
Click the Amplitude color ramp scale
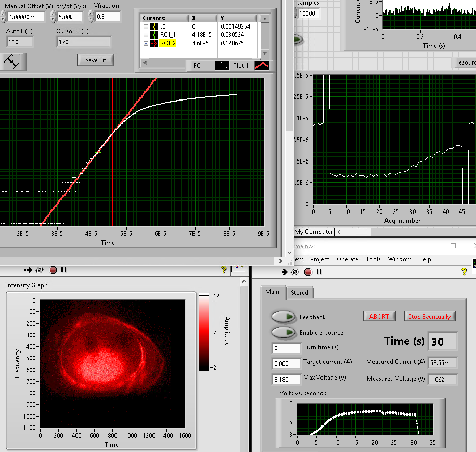click(x=204, y=332)
